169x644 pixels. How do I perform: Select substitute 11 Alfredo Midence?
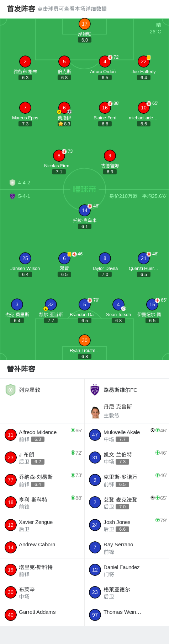[x=42, y=435]
